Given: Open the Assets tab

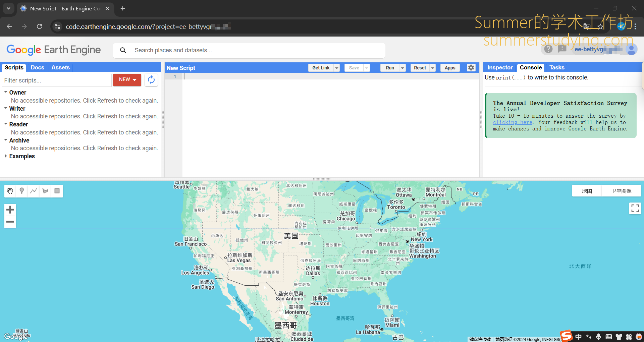Looking at the screenshot, I should (60, 68).
